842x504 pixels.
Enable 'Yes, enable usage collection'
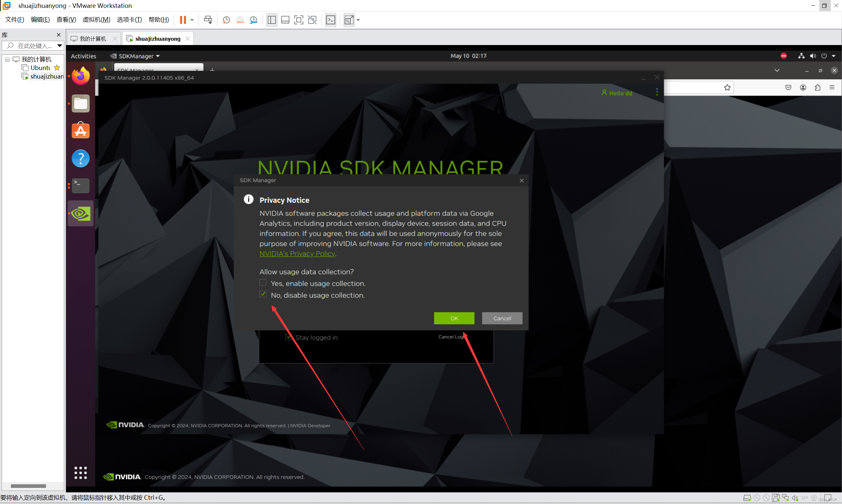coord(262,282)
